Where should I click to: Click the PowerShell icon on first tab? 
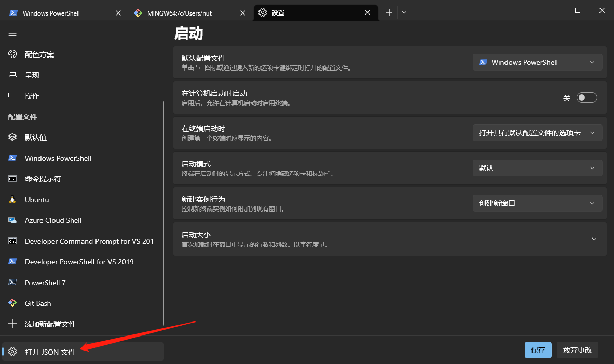click(13, 13)
